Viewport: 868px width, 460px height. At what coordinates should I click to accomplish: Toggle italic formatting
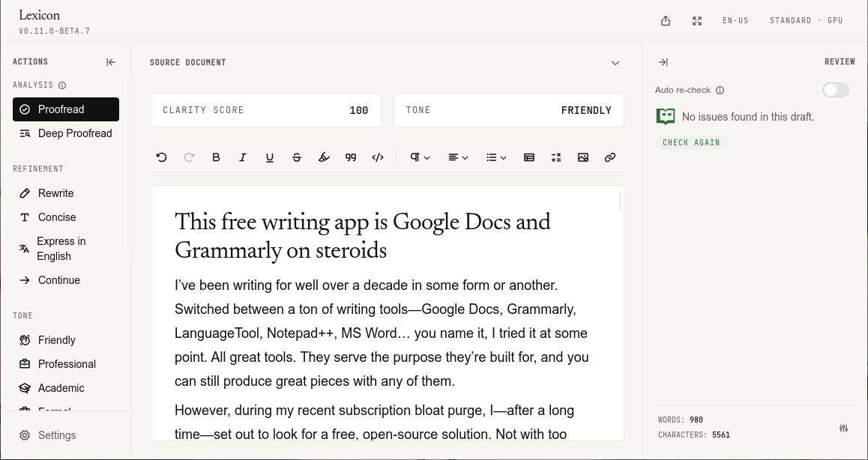click(x=242, y=158)
